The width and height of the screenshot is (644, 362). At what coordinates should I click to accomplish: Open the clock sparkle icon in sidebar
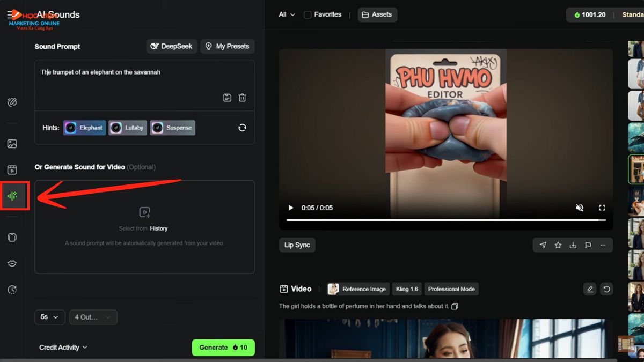pyautogui.click(x=12, y=290)
